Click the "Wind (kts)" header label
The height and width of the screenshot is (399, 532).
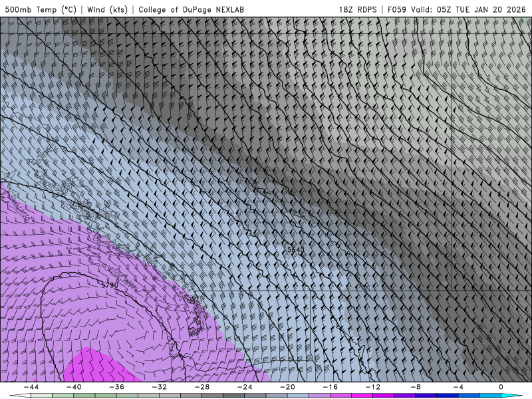point(107,9)
